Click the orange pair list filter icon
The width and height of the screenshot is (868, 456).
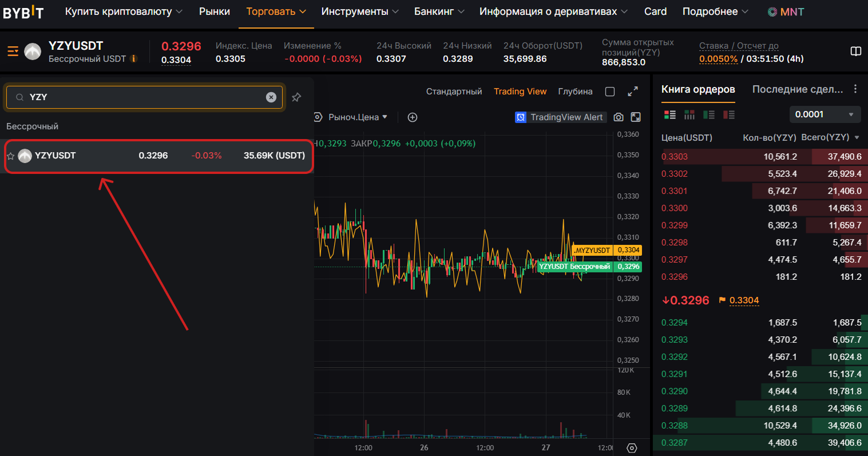(13, 51)
